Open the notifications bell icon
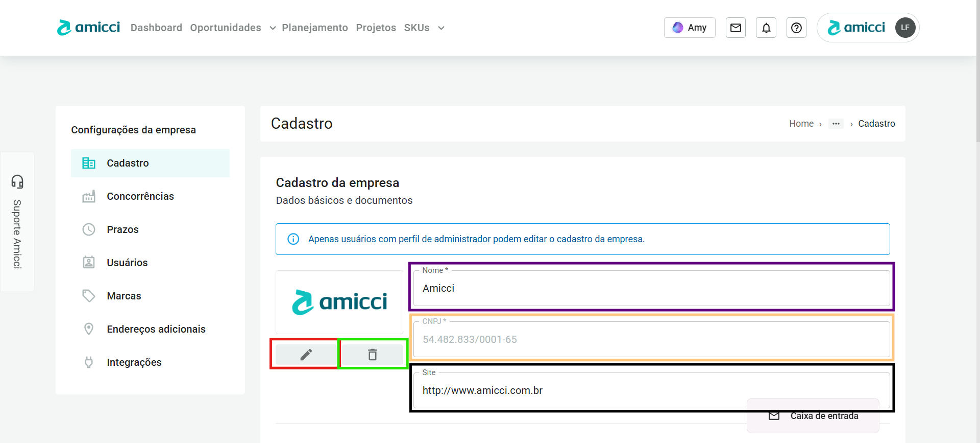Screen dimensions: 980x443 point(766,28)
